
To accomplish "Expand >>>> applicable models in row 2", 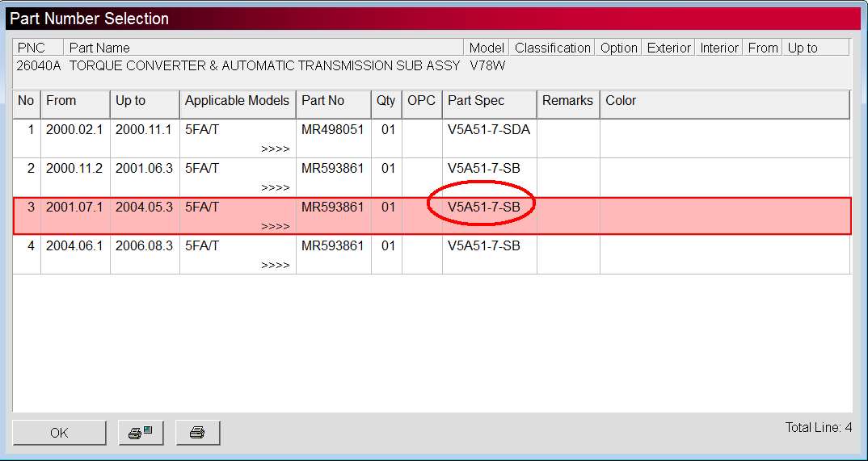I will [275, 188].
